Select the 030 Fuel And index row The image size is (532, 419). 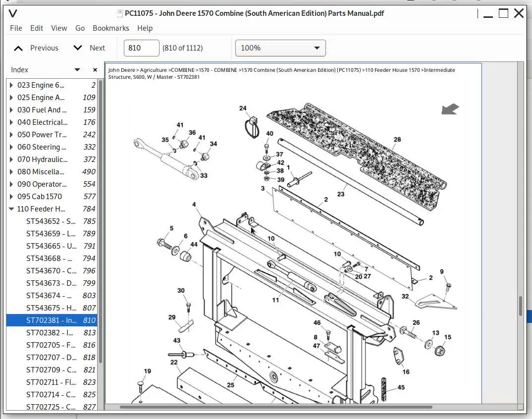[x=52, y=109]
